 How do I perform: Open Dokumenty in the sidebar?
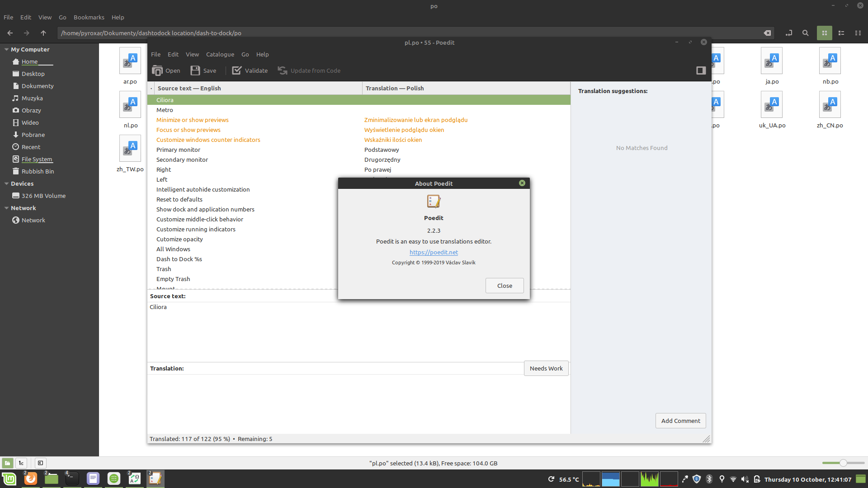pyautogui.click(x=38, y=86)
